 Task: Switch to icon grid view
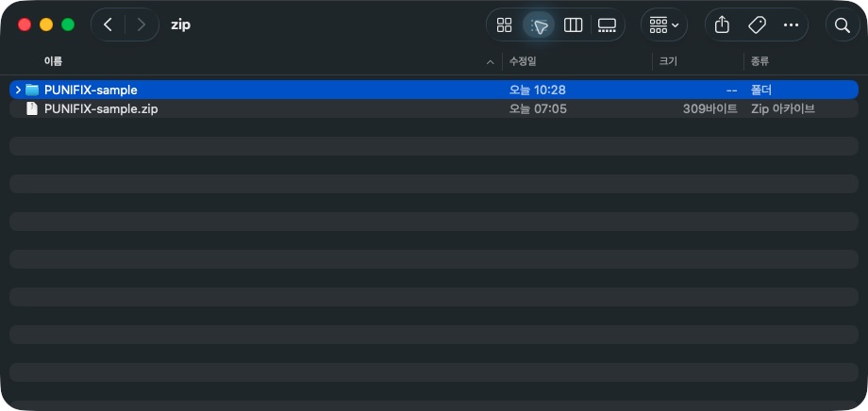point(504,25)
